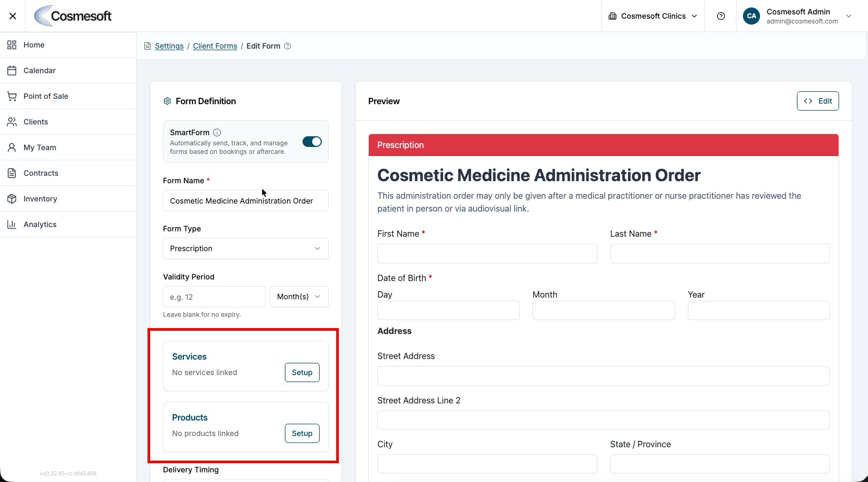Go to Point of Sale
The height and width of the screenshot is (482, 868).
point(68,96)
